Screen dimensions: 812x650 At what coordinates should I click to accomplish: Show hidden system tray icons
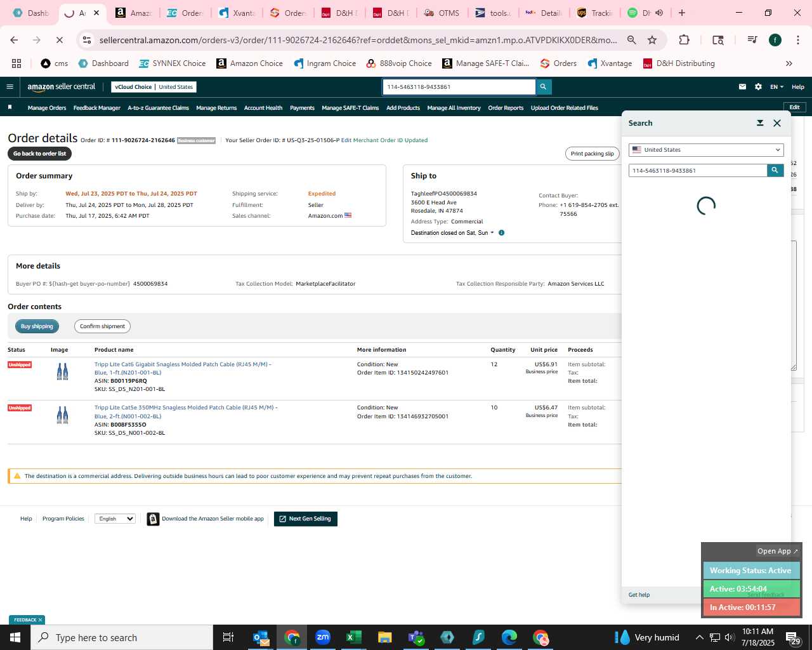[x=699, y=637]
